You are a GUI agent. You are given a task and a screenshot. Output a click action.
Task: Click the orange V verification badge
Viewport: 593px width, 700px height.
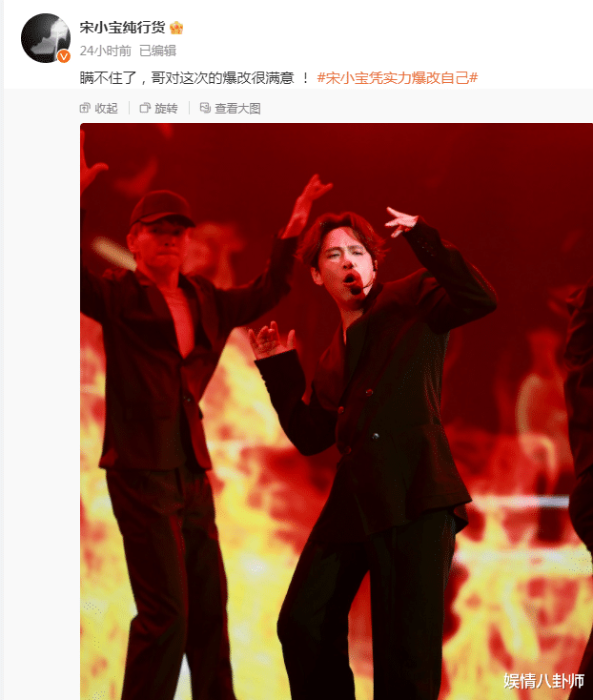point(64,56)
